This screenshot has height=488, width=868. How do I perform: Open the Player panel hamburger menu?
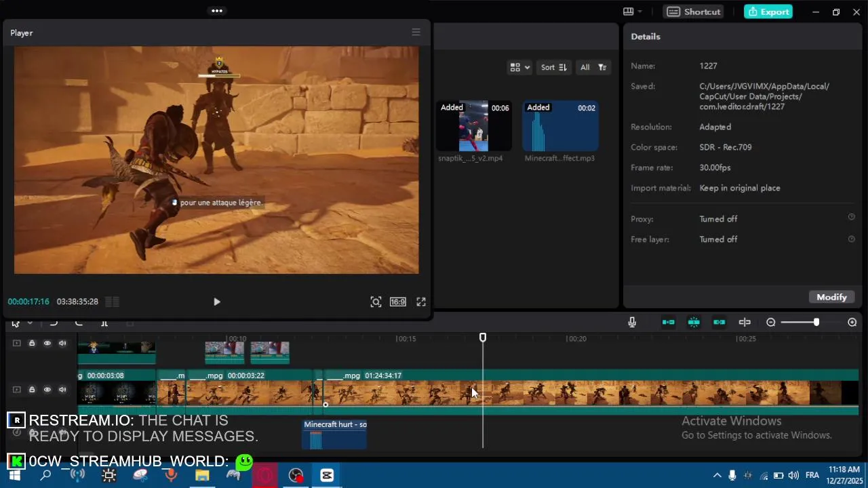(x=416, y=33)
